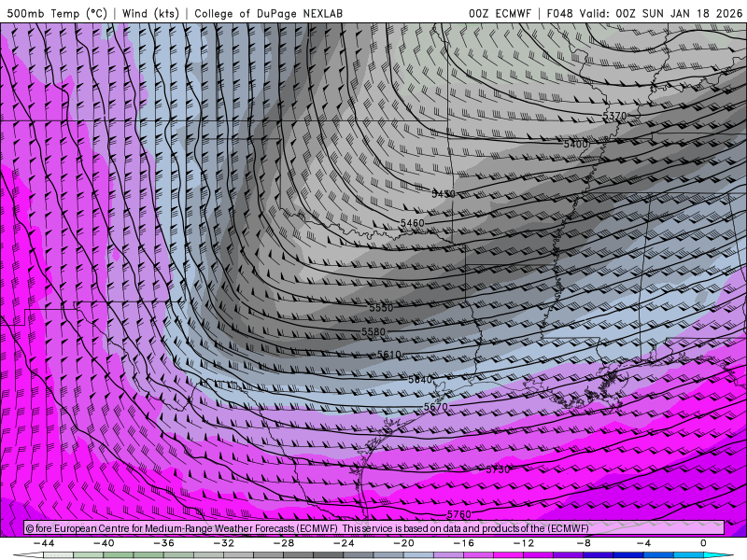Screen dimensions: 747x560
Task: Click the "Wind (kts)" header label
Action: click(x=150, y=13)
